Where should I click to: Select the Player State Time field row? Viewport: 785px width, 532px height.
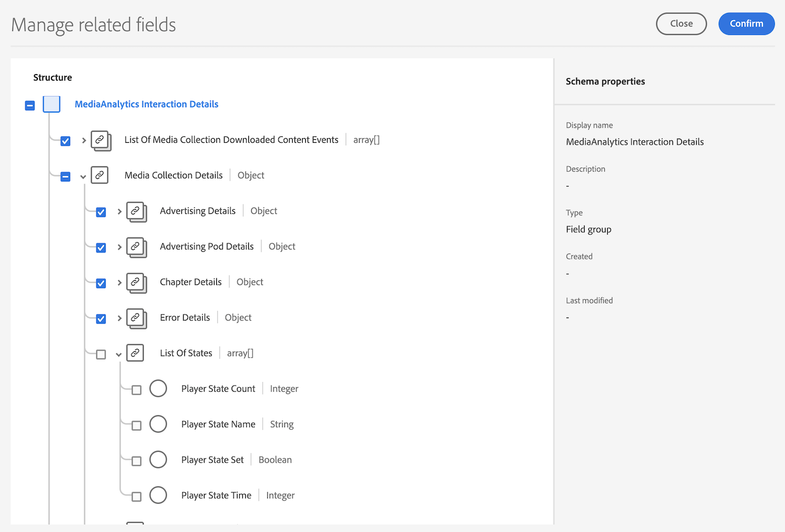[x=216, y=495]
